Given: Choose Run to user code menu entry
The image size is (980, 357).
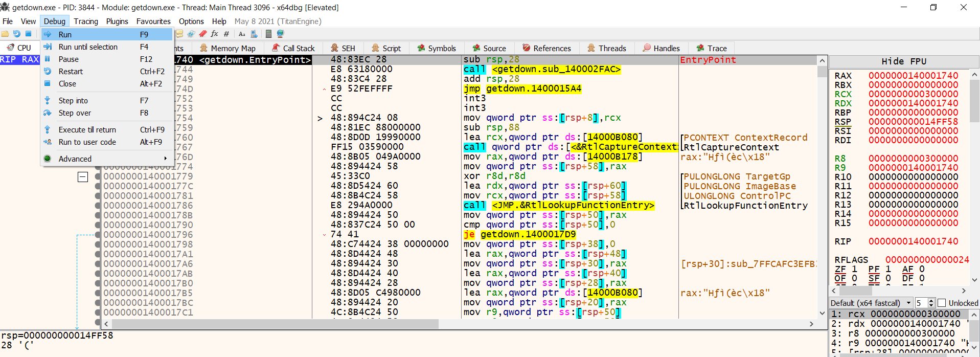Looking at the screenshot, I should 87,142.
